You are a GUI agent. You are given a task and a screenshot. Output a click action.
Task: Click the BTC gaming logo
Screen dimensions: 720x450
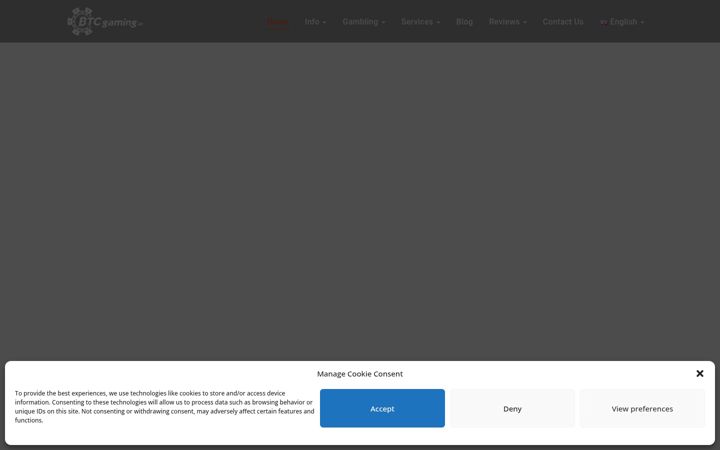tap(105, 21)
